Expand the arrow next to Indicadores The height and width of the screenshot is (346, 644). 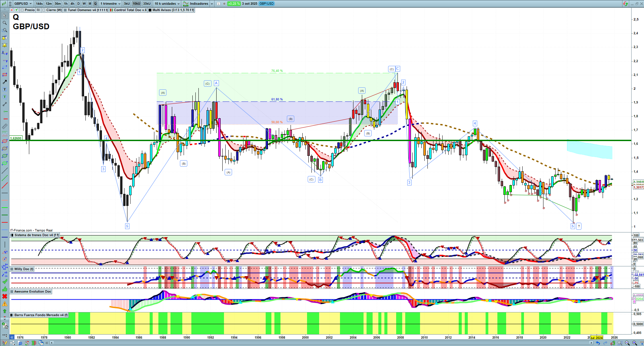tap(212, 4)
